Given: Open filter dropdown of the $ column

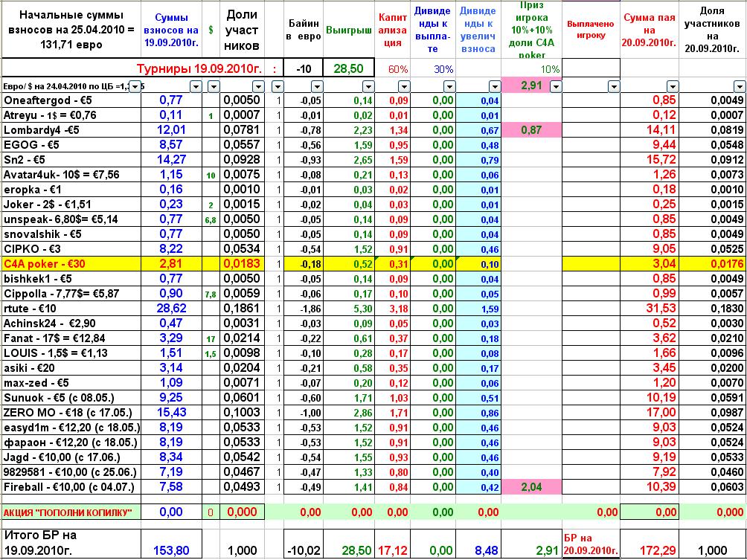Looking at the screenshot, I should click(x=214, y=87).
